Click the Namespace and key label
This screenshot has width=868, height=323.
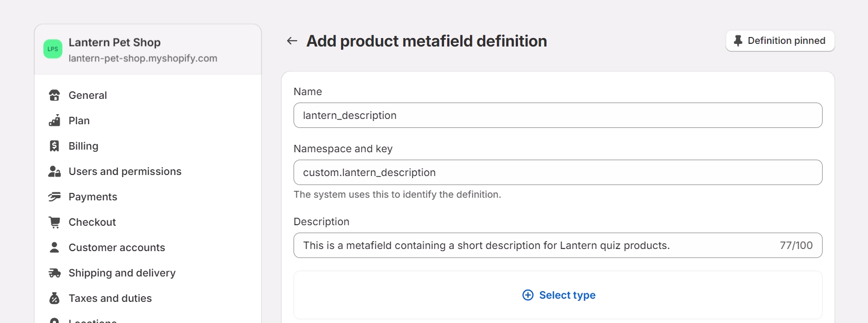coord(343,149)
